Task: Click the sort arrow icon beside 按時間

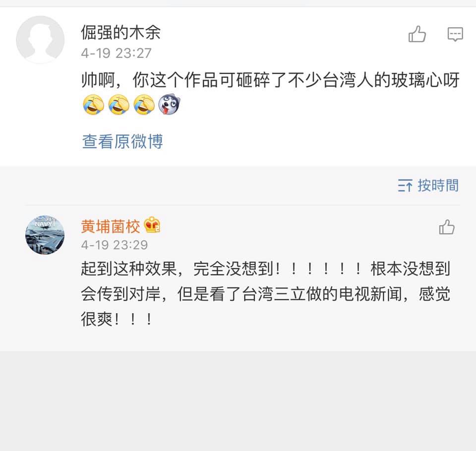Action: pyautogui.click(x=405, y=186)
